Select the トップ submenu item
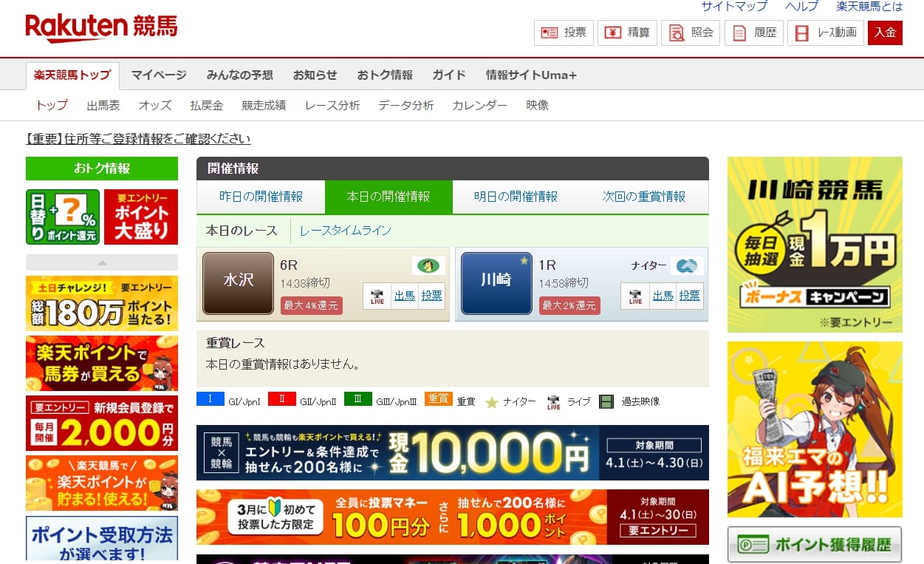924x564 pixels. point(52,105)
